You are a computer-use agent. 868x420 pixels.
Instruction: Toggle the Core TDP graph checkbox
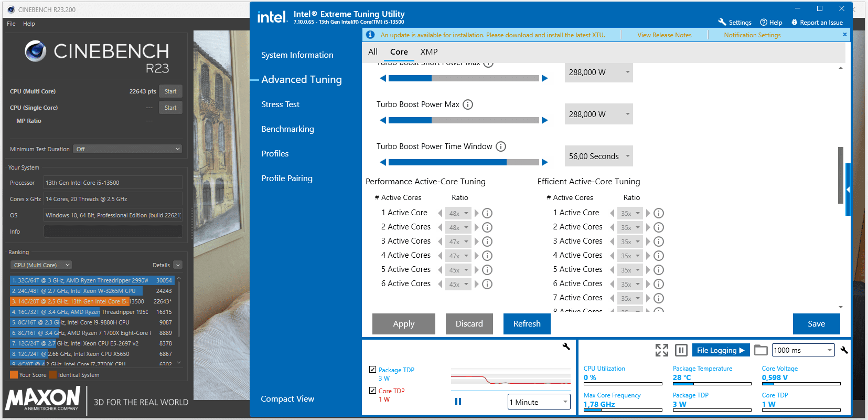pos(372,391)
